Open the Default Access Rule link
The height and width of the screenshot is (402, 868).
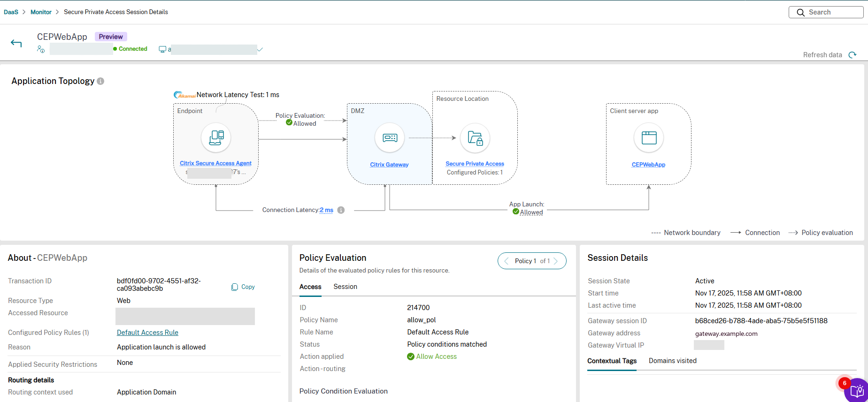[x=147, y=333]
